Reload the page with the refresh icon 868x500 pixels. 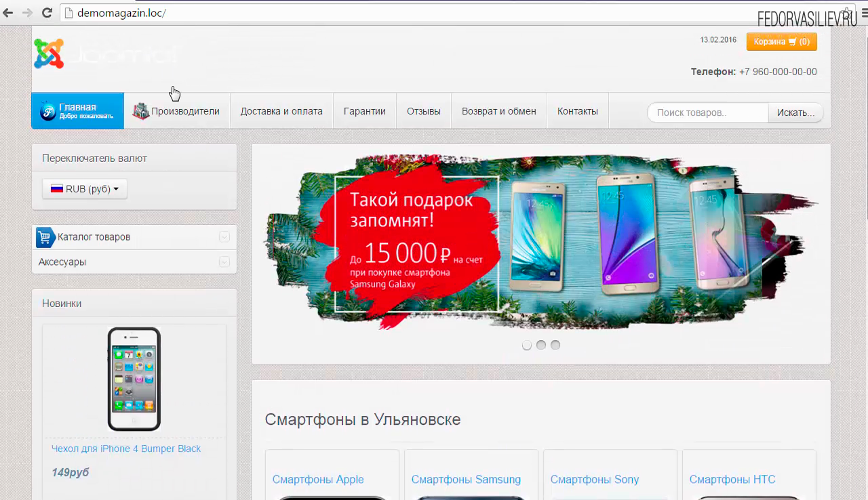point(47,13)
